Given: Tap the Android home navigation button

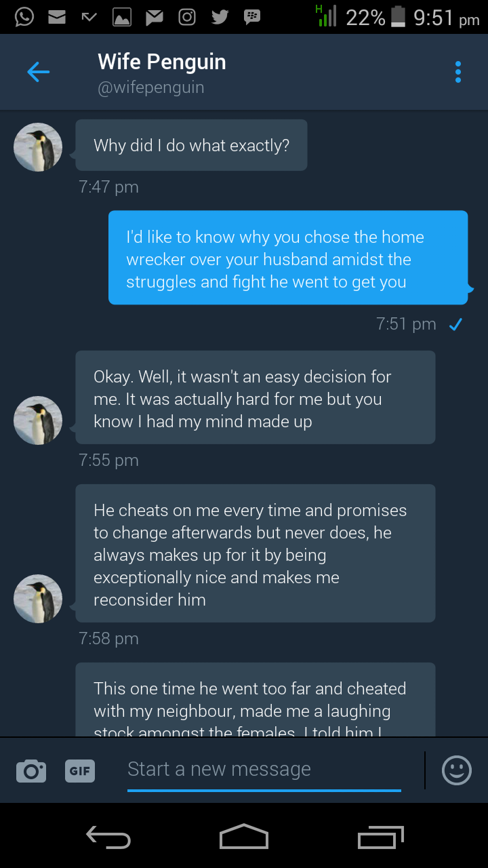Looking at the screenshot, I should (x=244, y=837).
